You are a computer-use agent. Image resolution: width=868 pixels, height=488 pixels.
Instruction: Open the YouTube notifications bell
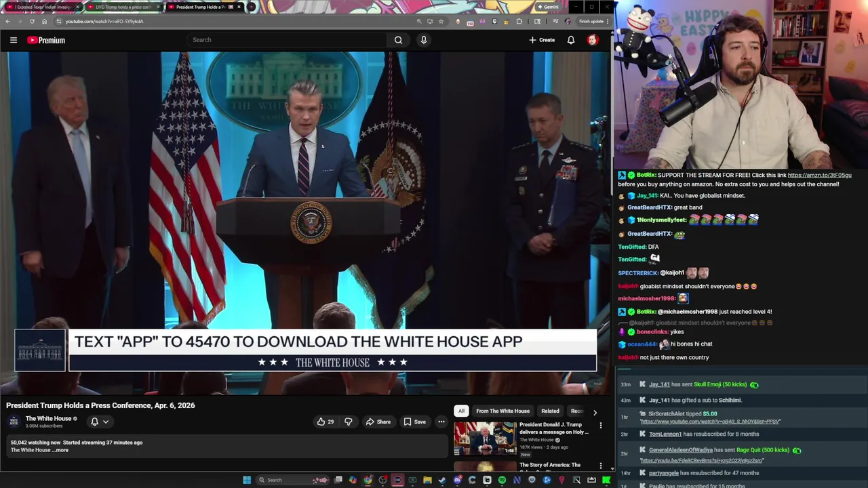pyautogui.click(x=571, y=40)
